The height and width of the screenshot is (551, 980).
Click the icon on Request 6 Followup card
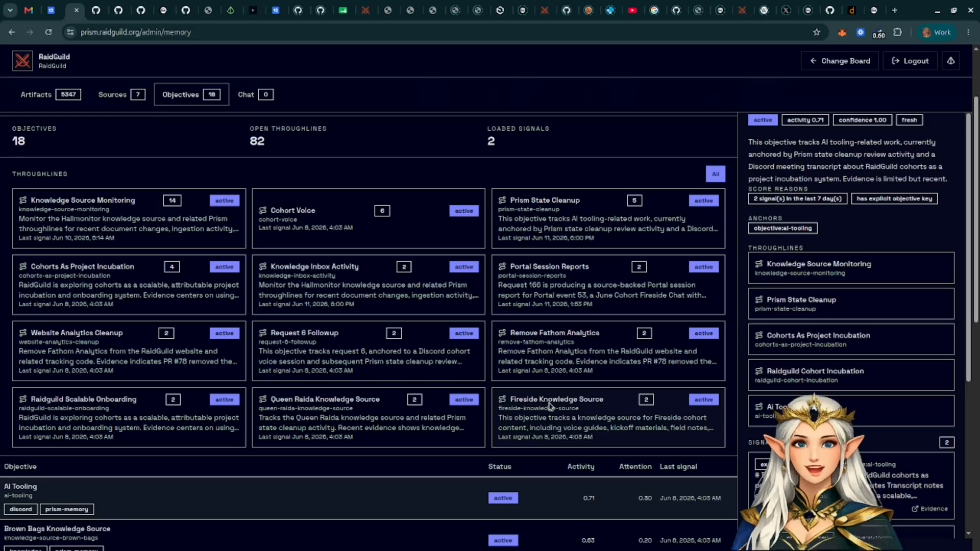click(x=263, y=333)
